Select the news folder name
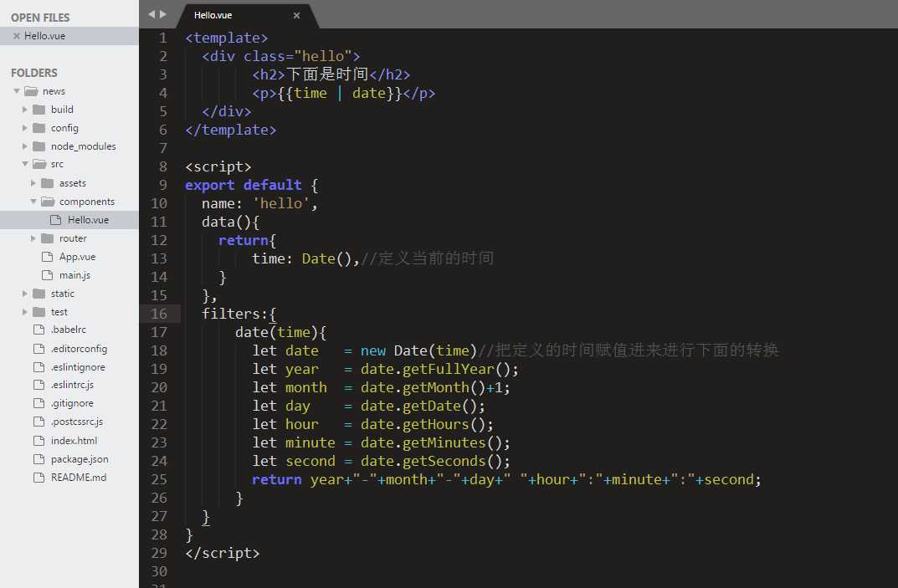The image size is (898, 588). (x=54, y=92)
